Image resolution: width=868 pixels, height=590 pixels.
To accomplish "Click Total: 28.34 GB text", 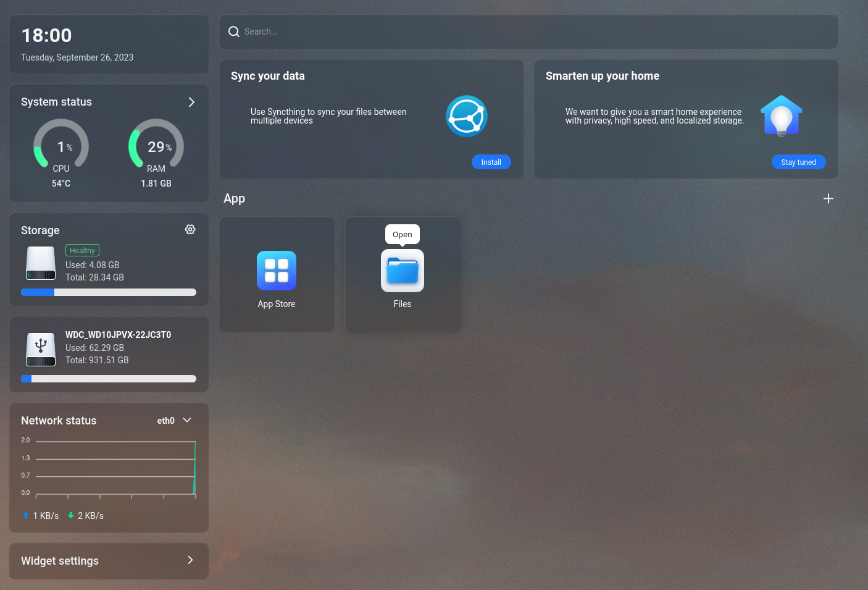I will pyautogui.click(x=94, y=277).
